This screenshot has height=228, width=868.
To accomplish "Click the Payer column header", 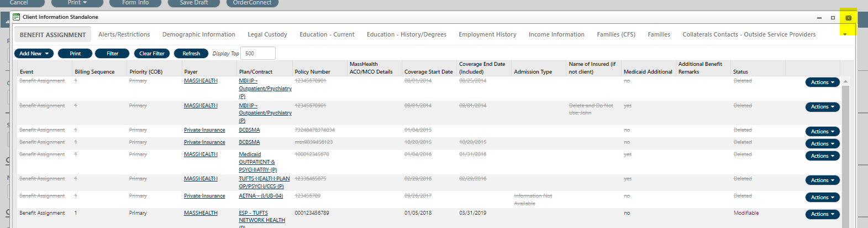I will coord(191,72).
